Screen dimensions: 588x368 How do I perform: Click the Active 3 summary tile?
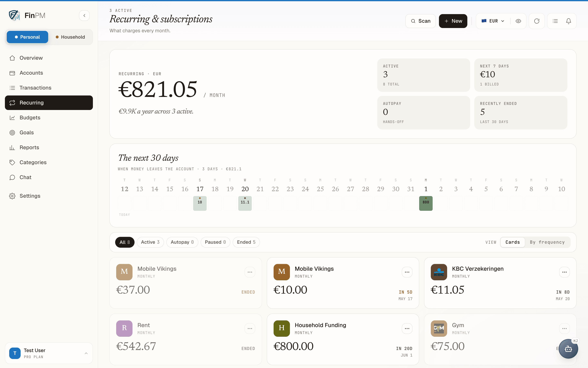[x=423, y=75]
